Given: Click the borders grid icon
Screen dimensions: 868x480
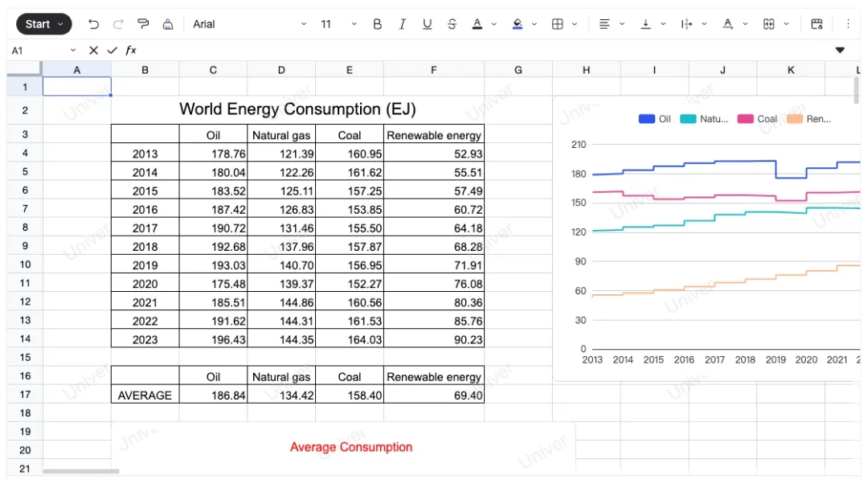Looking at the screenshot, I should pyautogui.click(x=557, y=24).
